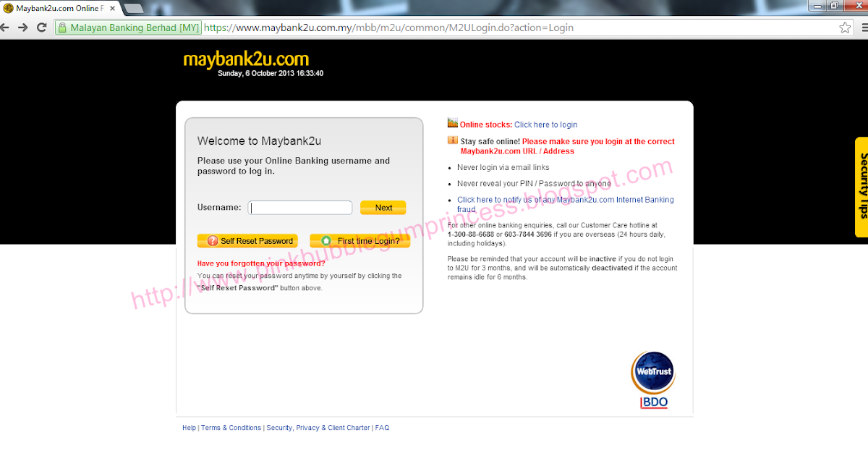868x456 pixels.
Task: Select the Maybank2u.com Online browser tab
Action: click(59, 7)
